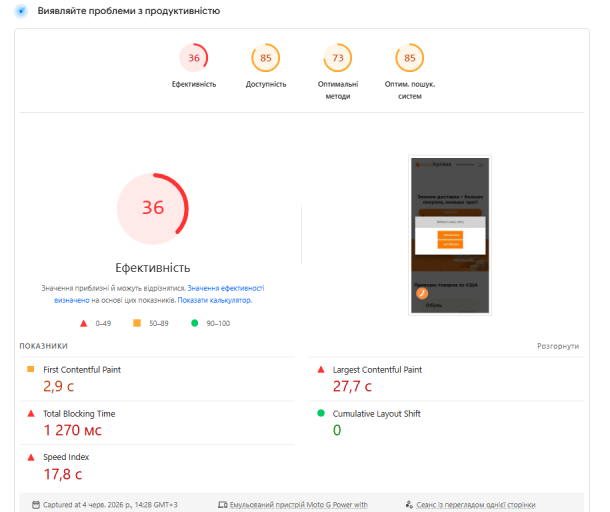
Task: Click the Оптимальні методи label
Action: pyautogui.click(x=338, y=90)
